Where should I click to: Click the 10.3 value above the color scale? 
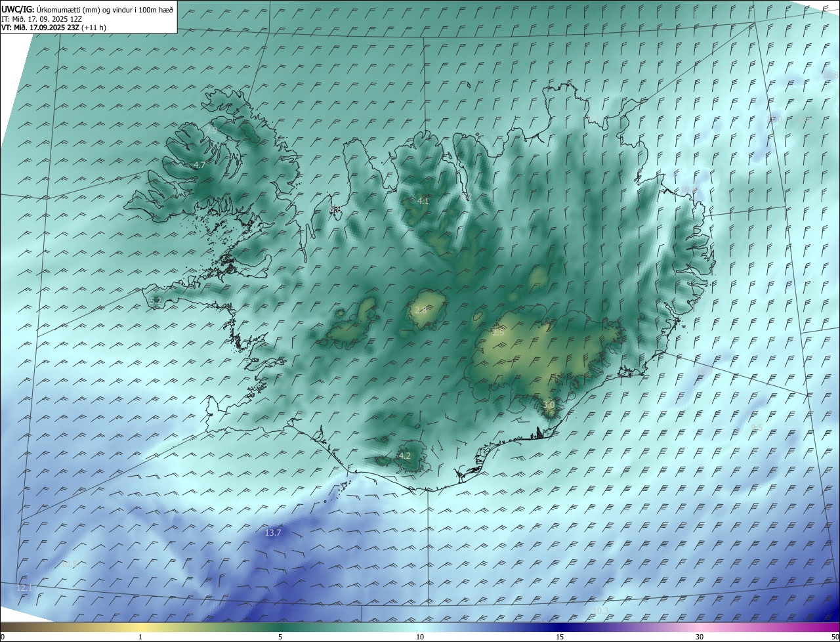point(600,610)
